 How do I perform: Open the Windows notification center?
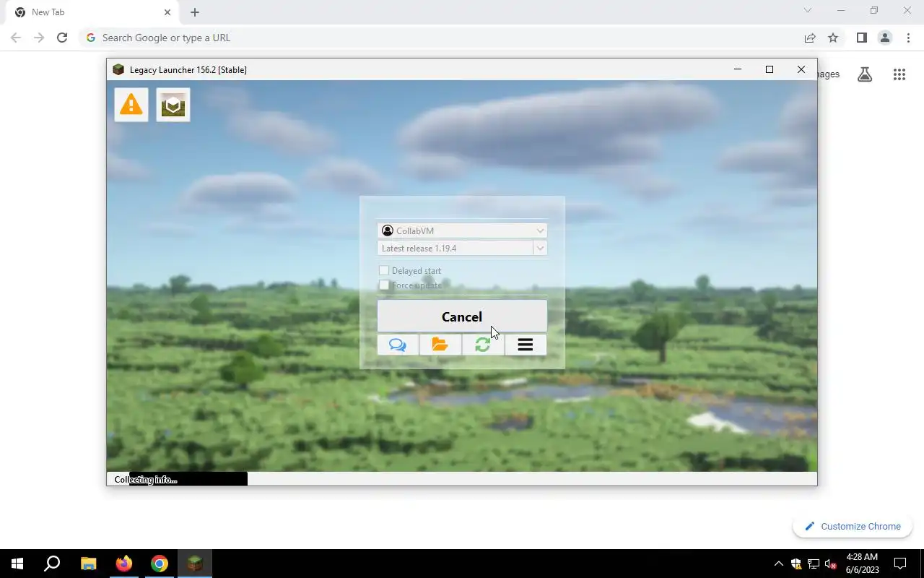pyautogui.click(x=900, y=564)
